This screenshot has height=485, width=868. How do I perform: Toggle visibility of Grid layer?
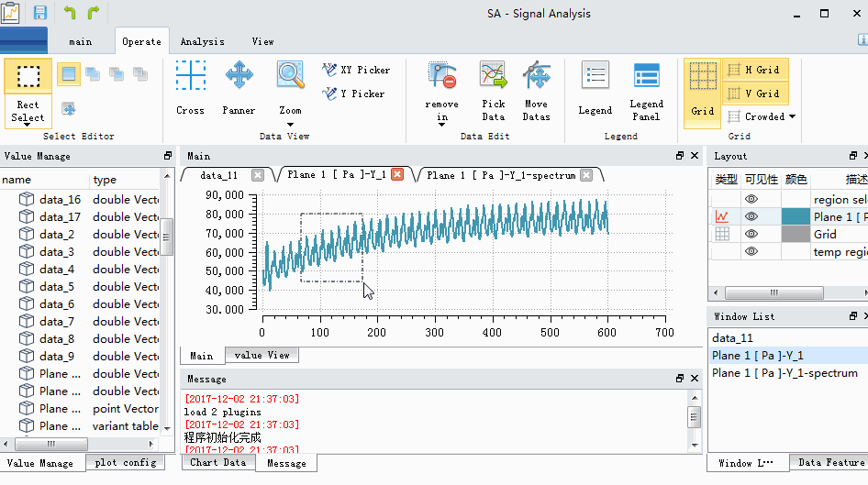click(751, 234)
